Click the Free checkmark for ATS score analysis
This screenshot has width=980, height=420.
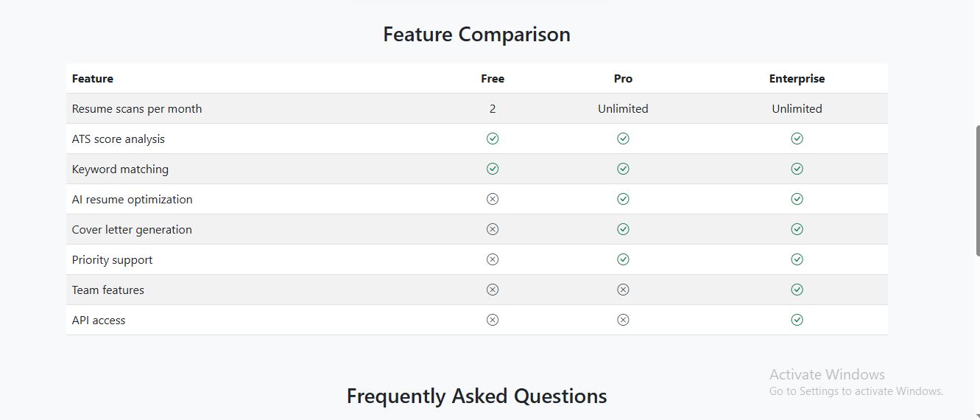coord(493,139)
